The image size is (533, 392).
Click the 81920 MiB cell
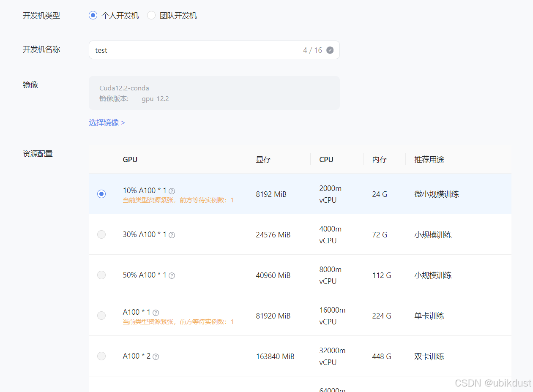(273, 316)
